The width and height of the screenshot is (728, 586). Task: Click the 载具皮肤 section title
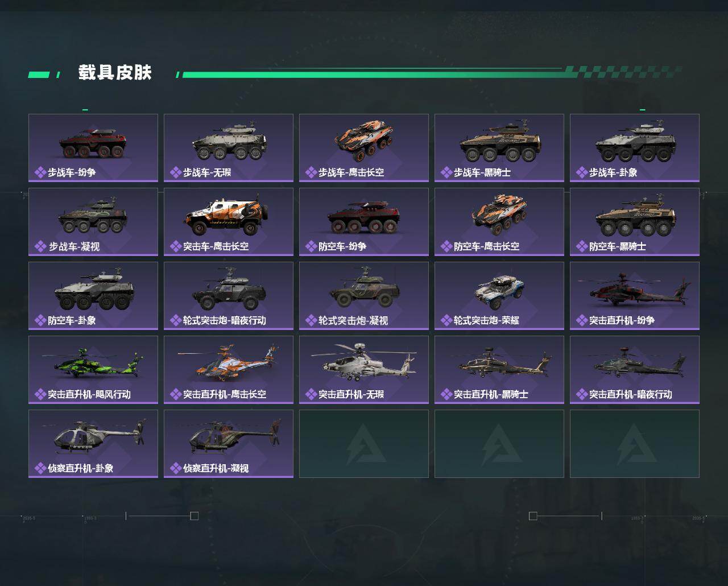click(x=115, y=73)
